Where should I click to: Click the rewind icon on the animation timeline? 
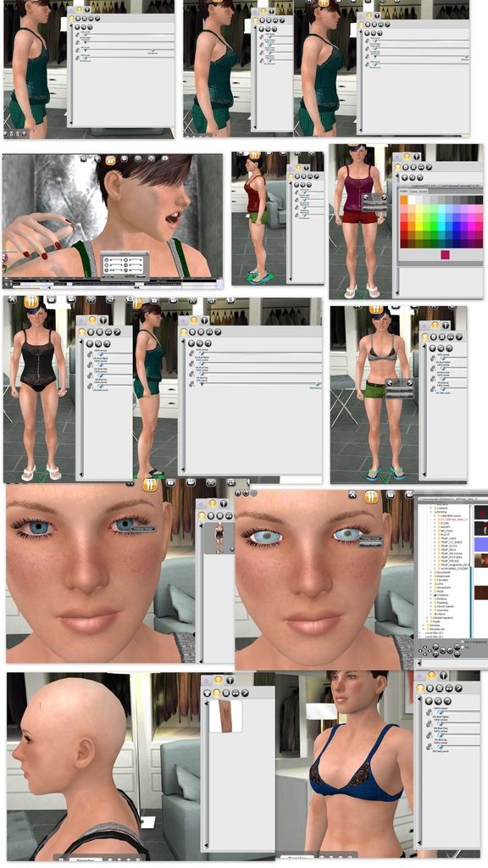136,288
